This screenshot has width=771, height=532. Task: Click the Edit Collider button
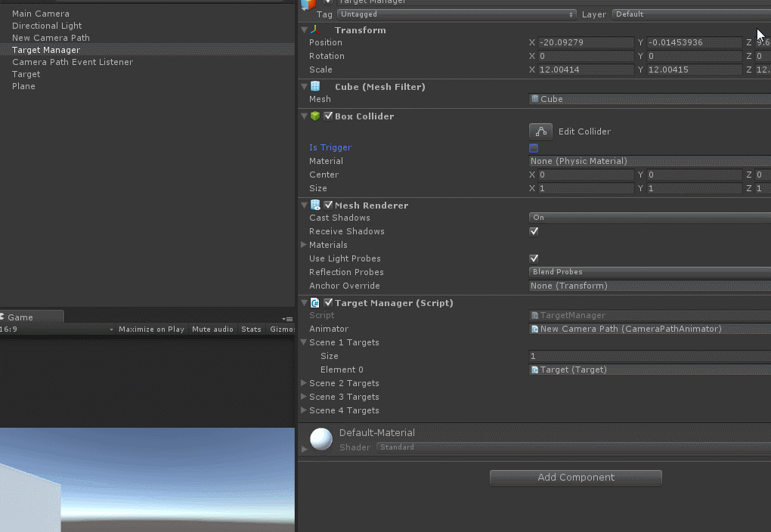[x=540, y=131]
